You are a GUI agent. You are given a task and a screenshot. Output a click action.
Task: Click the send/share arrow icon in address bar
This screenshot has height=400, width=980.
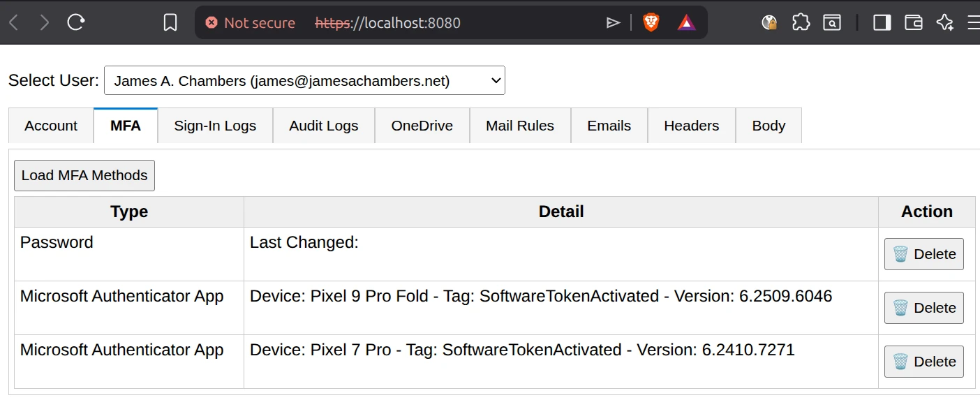[x=613, y=23]
